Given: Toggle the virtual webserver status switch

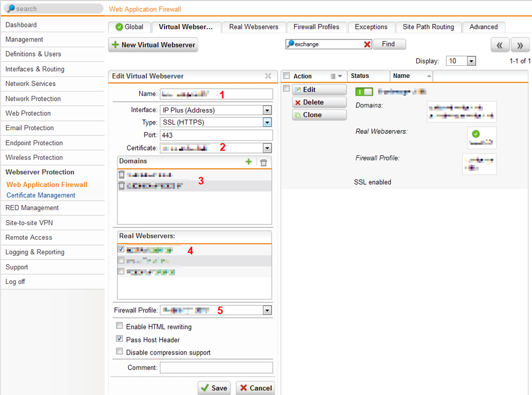Looking at the screenshot, I should (364, 91).
